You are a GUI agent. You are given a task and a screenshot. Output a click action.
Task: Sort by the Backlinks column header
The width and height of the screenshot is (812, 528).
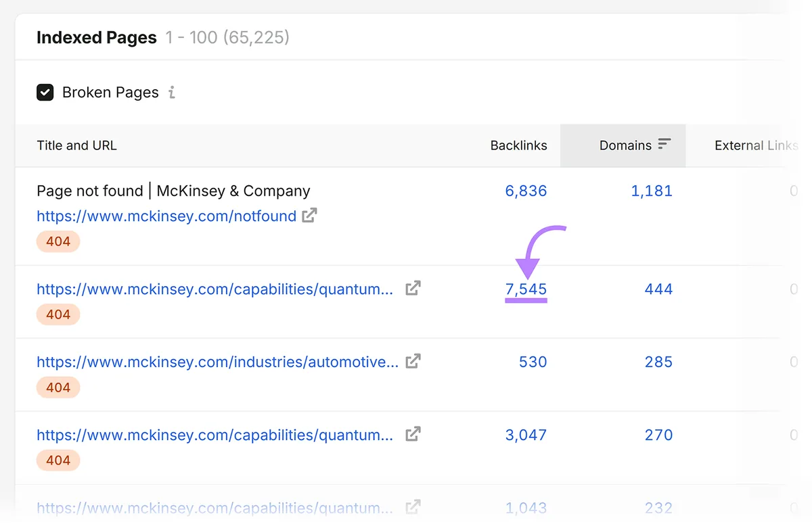pyautogui.click(x=519, y=145)
